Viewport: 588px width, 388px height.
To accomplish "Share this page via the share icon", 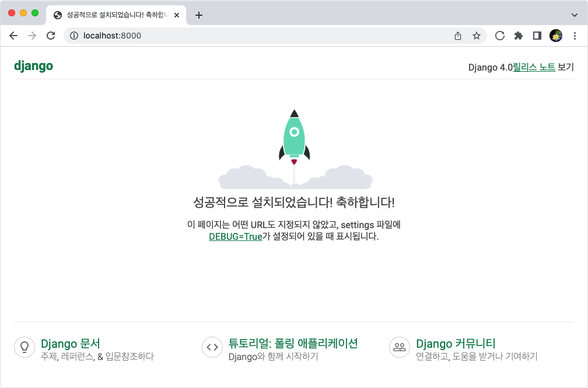I will 457,36.
